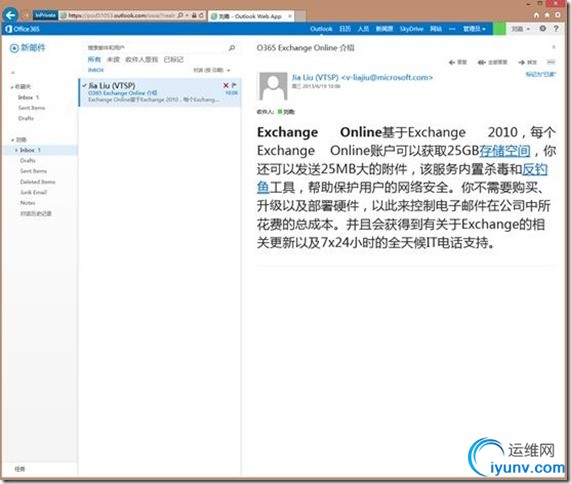Forward the message
Image resolution: width=571 pixels, height=484 pixels.
tap(527, 62)
